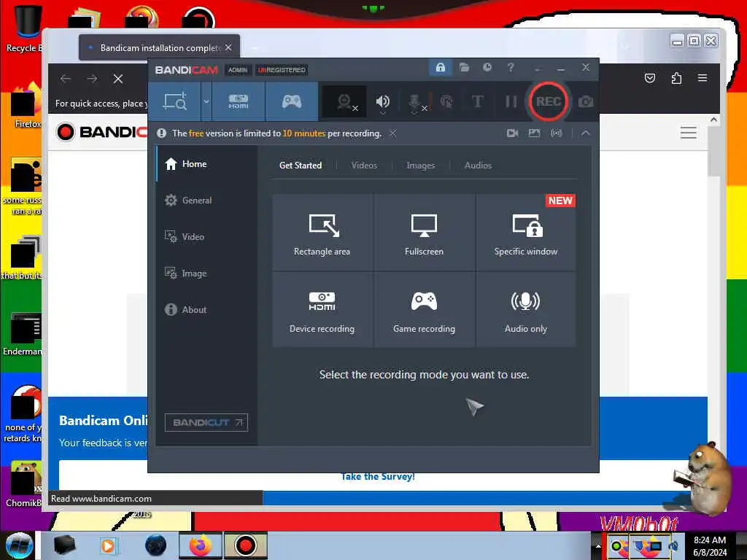Choose Specific window recording mode
This screenshot has height=560, width=747.
click(x=526, y=233)
